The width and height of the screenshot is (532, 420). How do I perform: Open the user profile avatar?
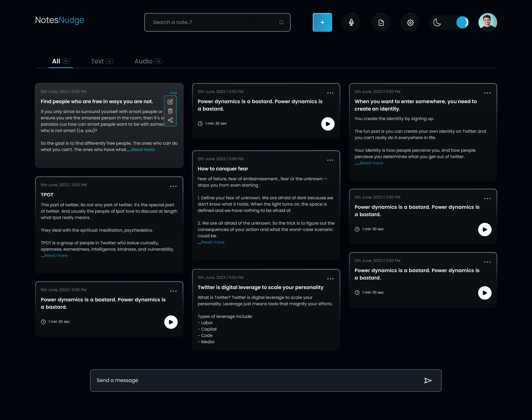487,22
